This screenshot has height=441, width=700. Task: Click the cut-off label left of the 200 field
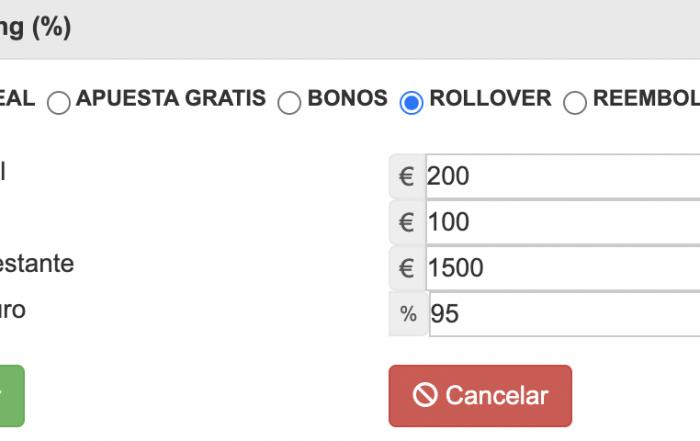[x=3, y=172]
